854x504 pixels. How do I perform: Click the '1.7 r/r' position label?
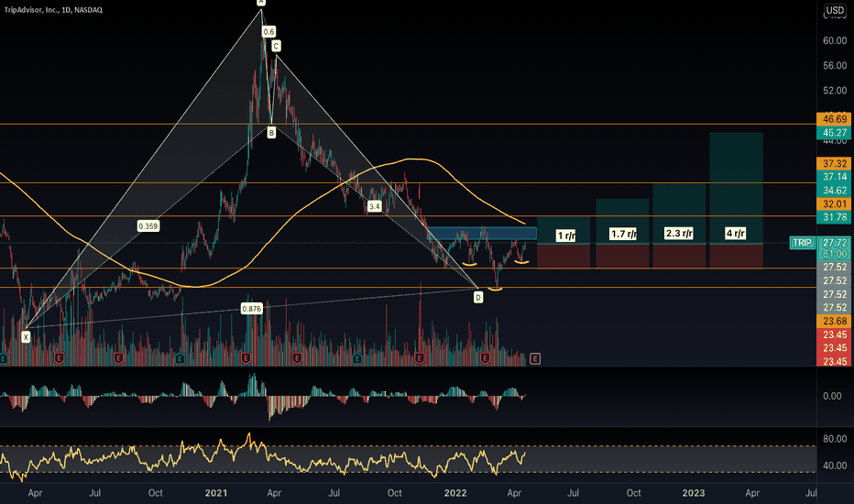click(623, 235)
